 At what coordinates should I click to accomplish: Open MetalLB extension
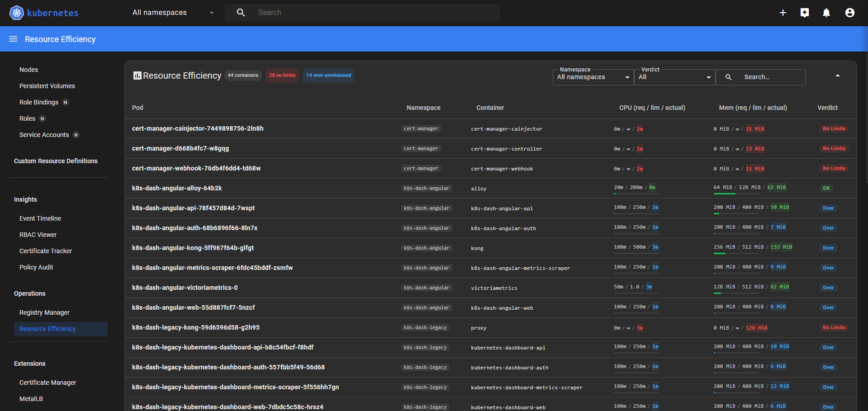(31, 399)
